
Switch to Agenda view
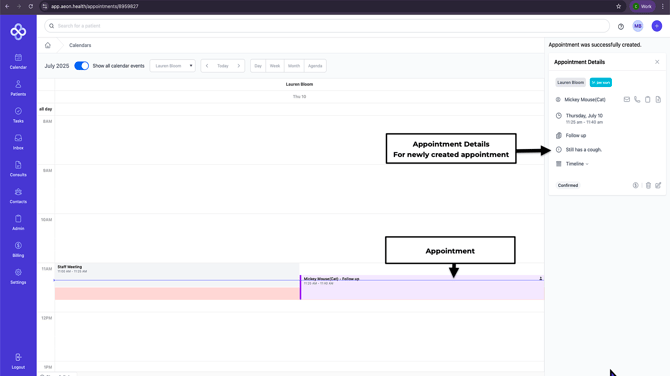click(315, 66)
